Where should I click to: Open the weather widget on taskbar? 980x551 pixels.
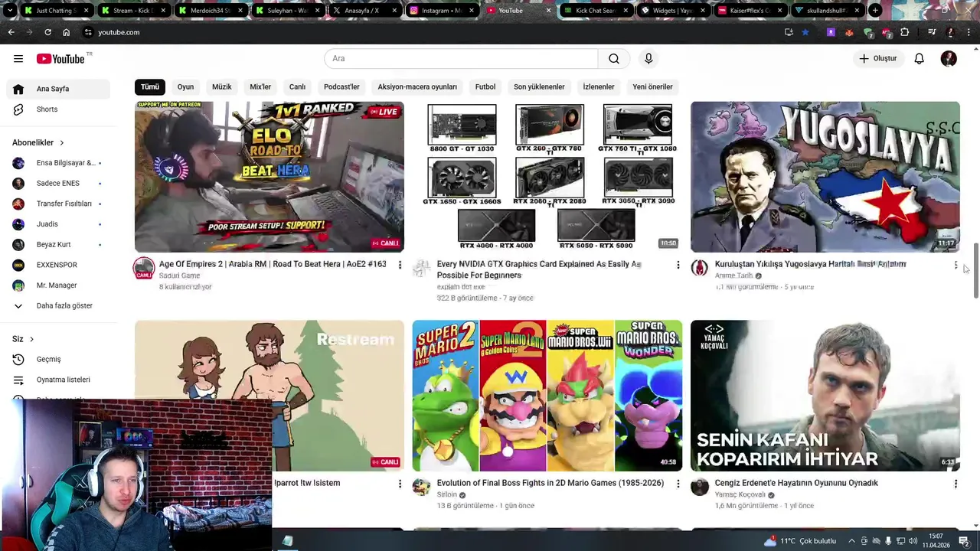click(x=800, y=541)
